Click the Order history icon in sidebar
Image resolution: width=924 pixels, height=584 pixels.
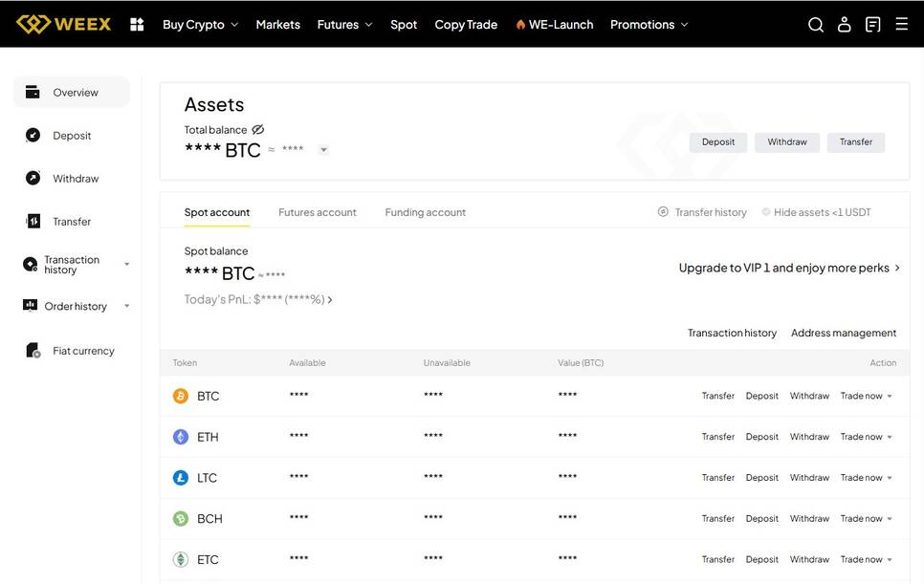(x=30, y=306)
